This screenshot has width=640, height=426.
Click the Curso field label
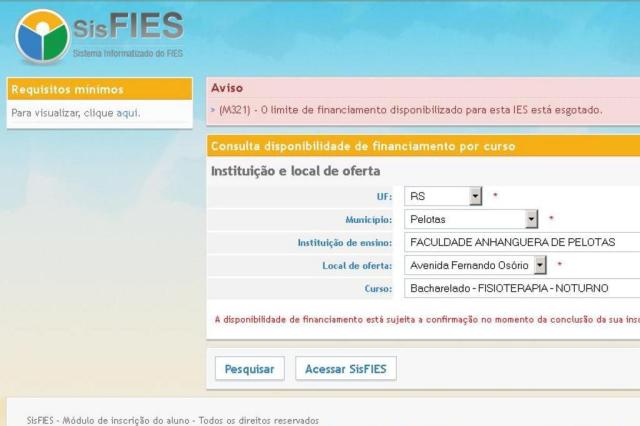pyautogui.click(x=378, y=289)
